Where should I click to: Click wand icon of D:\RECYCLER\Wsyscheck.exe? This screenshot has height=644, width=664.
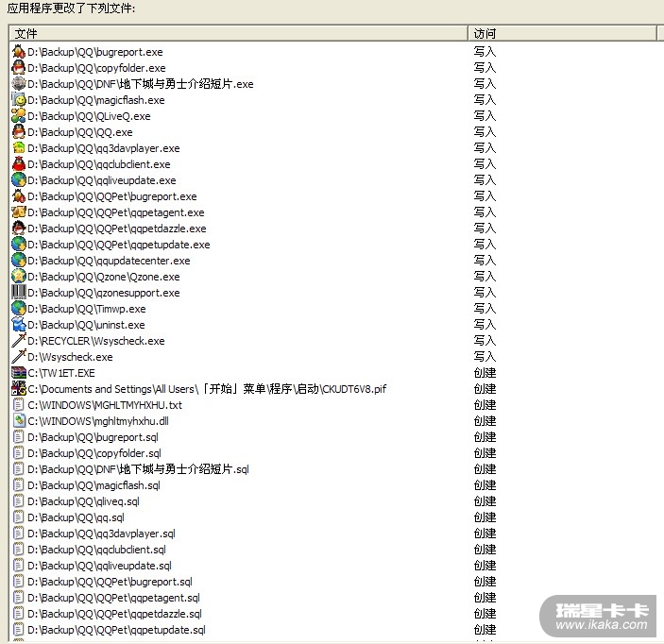click(x=19, y=341)
